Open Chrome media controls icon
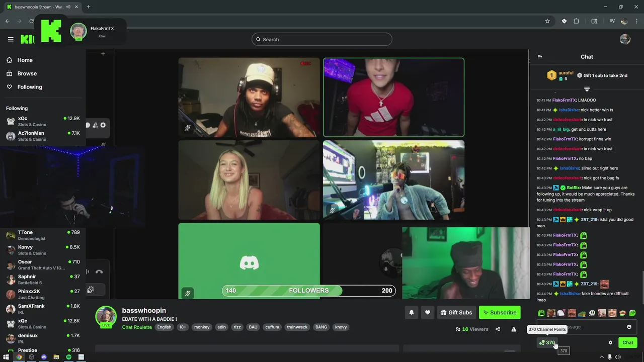Viewport: 644px width, 362px height. [612, 21]
